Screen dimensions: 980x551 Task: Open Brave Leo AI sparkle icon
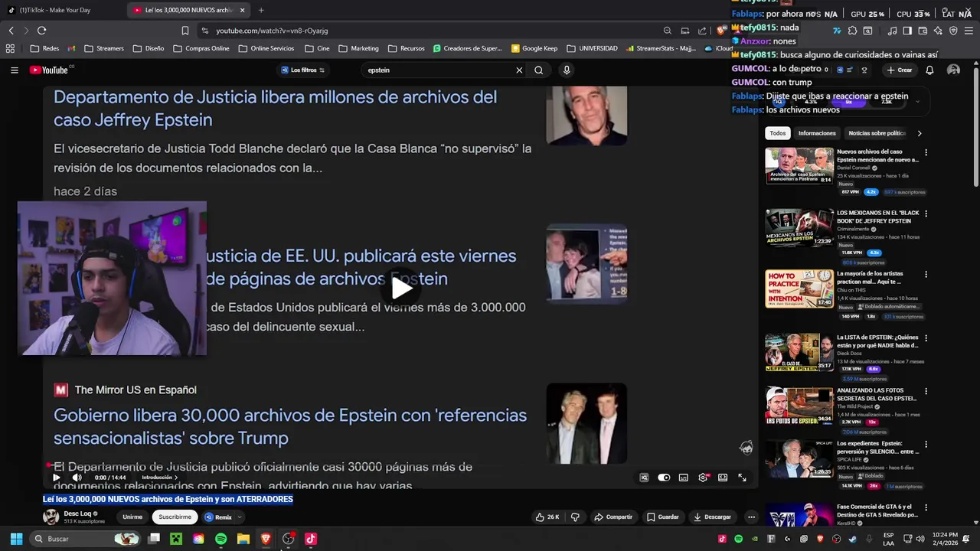938,31
